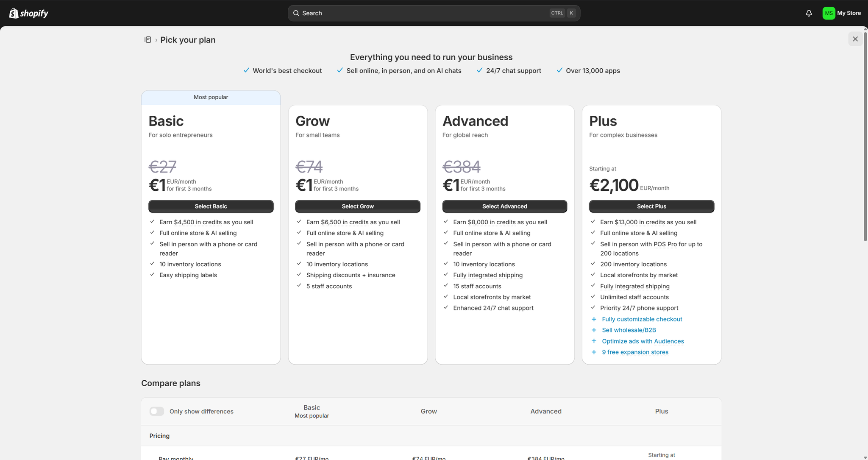The height and width of the screenshot is (460, 868).
Task: Click the €2,100 Plus price
Action: [x=614, y=185]
